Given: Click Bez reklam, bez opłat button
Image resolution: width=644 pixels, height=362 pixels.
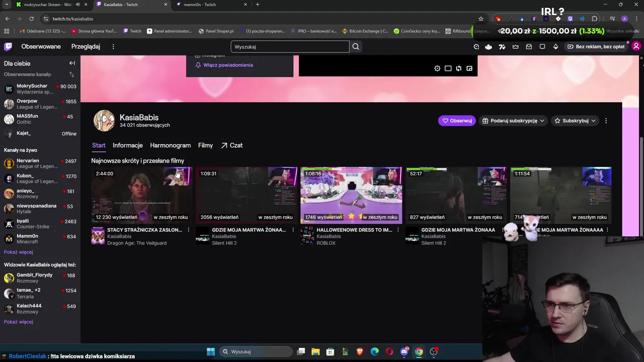Looking at the screenshot, I should coord(596,47).
